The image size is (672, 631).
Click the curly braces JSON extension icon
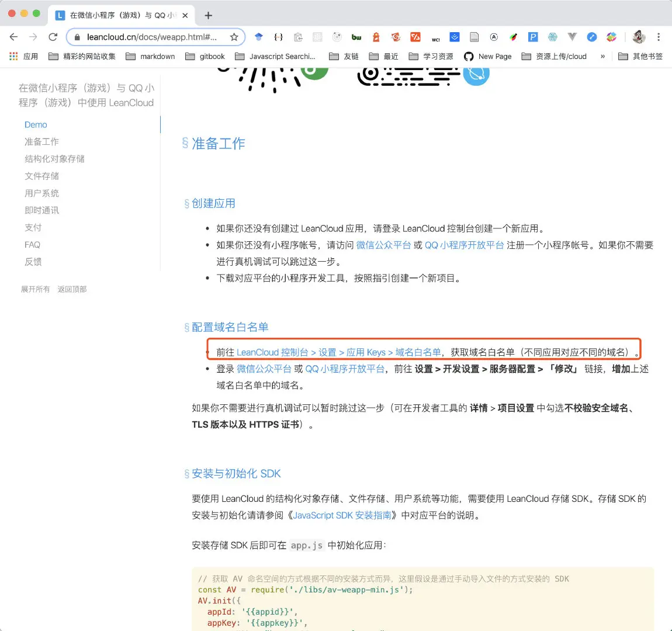click(x=279, y=37)
